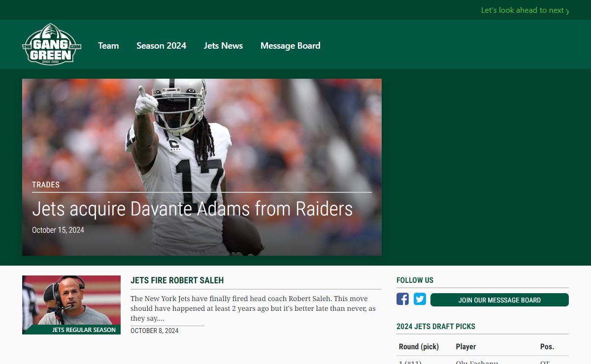Click the Pos. column header
Viewport: 591px width, 364px height.
[547, 347]
